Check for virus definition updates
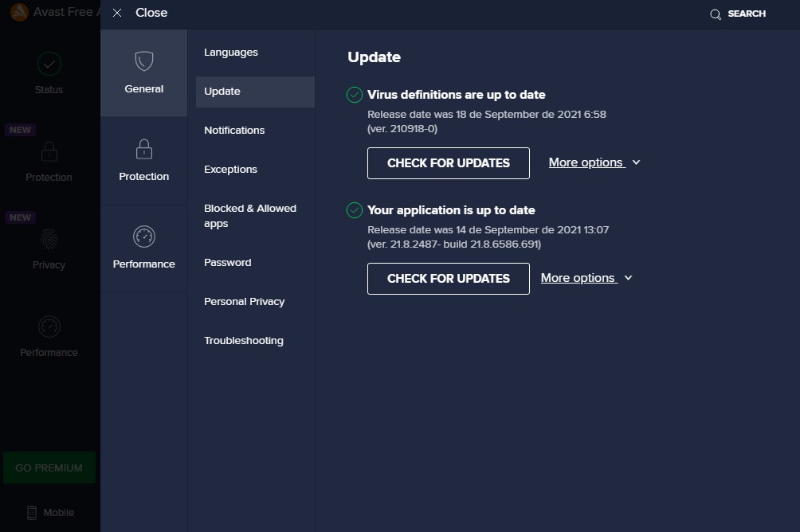Screen dimensions: 800x532 pyautogui.click(x=449, y=163)
